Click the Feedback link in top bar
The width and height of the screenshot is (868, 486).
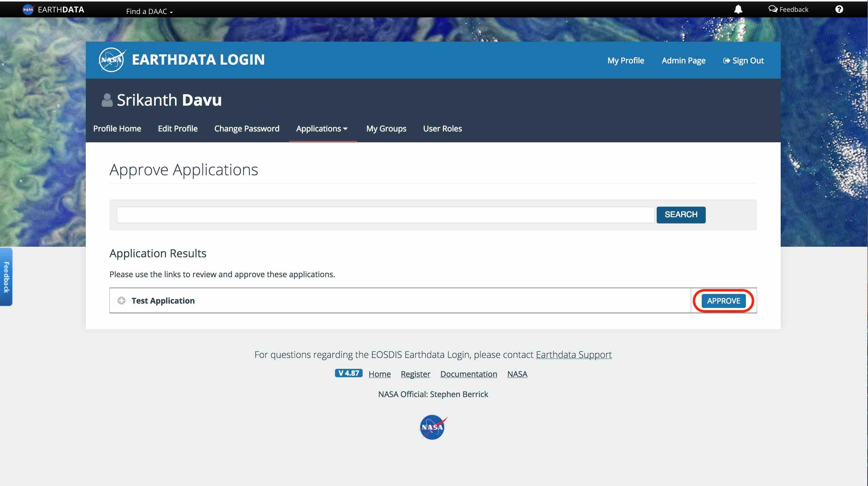tap(788, 9)
